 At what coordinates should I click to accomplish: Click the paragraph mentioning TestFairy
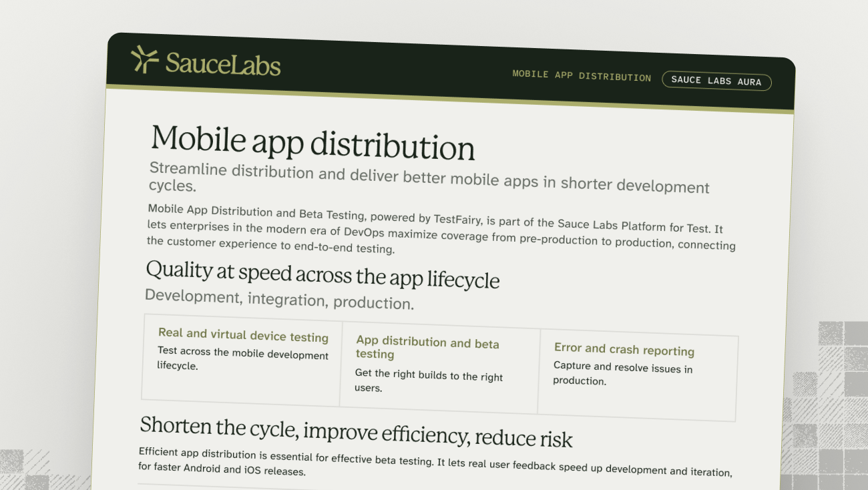441,229
